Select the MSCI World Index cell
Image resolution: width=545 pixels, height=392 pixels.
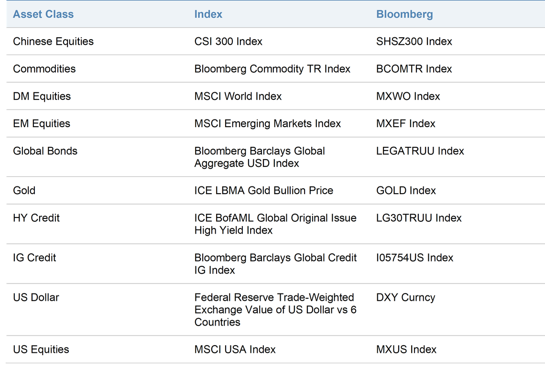click(238, 96)
